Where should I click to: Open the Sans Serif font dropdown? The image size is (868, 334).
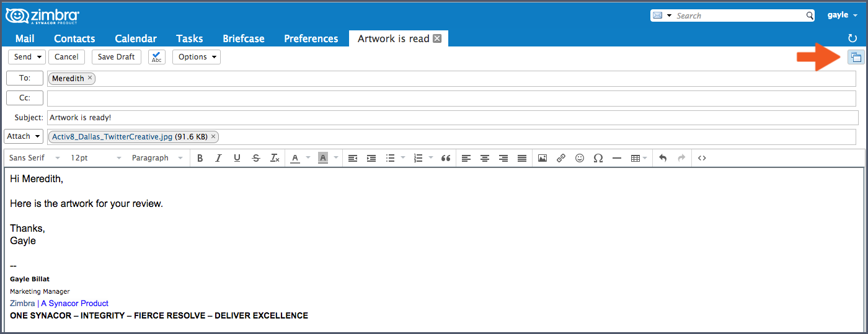pos(35,158)
